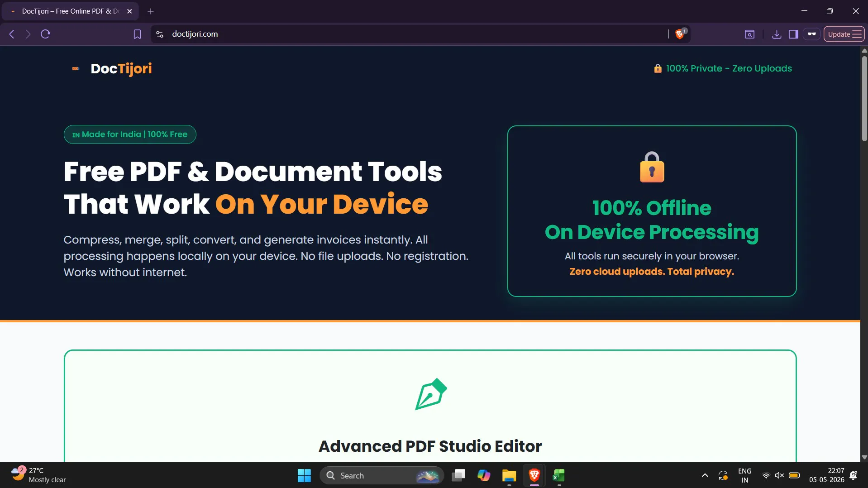Open the Copilot app on the taskbar
This screenshot has height=488, width=868.
(484, 475)
